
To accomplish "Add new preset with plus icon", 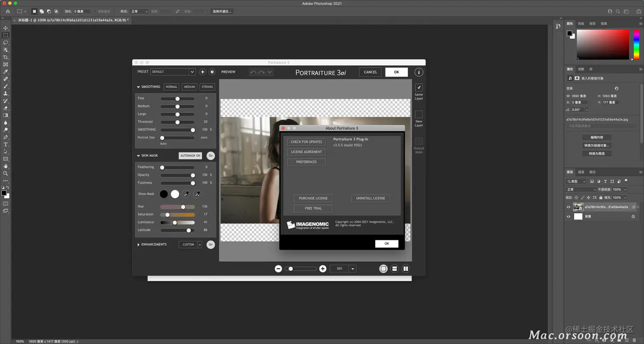I will click(x=203, y=72).
